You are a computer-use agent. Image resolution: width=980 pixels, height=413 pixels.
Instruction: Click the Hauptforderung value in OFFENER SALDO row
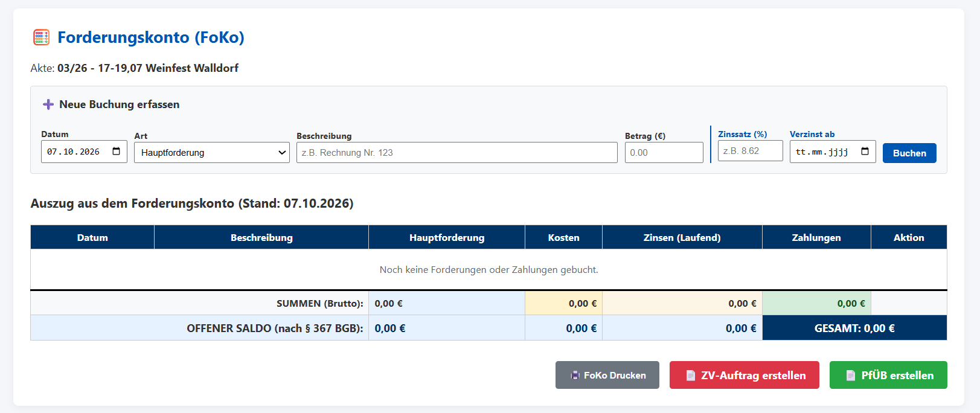pos(390,328)
